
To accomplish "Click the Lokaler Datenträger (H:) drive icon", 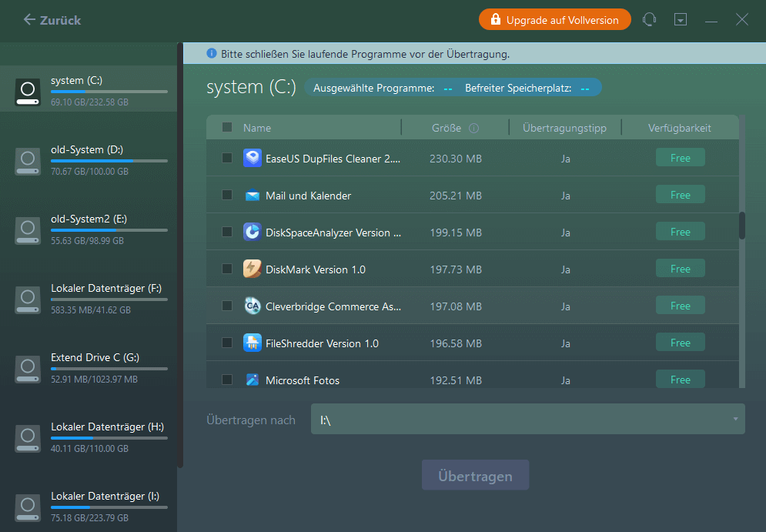I will tap(28, 439).
